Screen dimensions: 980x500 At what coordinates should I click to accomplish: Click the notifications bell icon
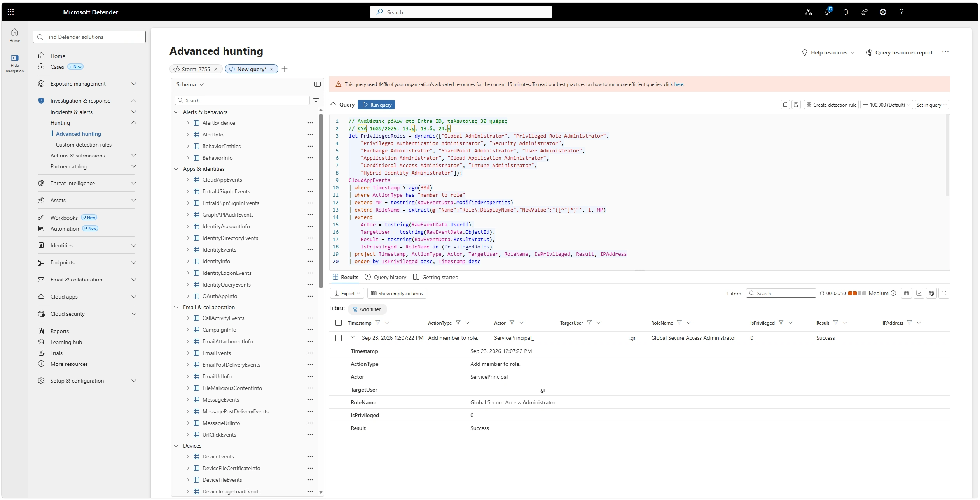click(x=845, y=12)
